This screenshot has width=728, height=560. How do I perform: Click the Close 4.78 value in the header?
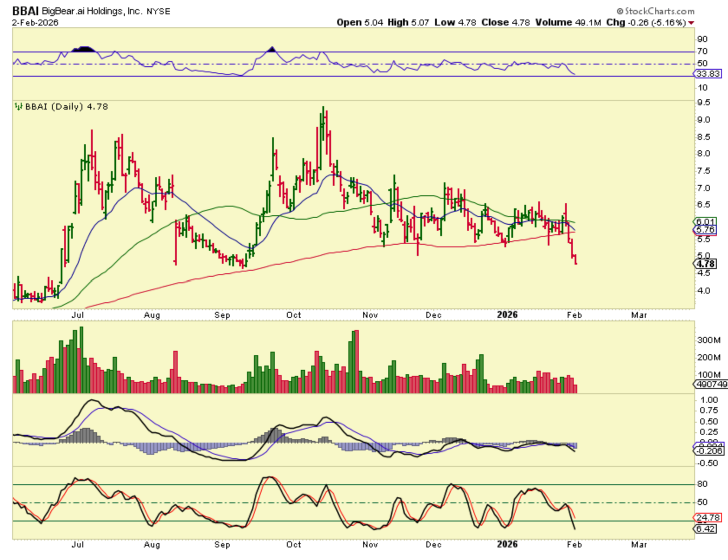[x=506, y=23]
